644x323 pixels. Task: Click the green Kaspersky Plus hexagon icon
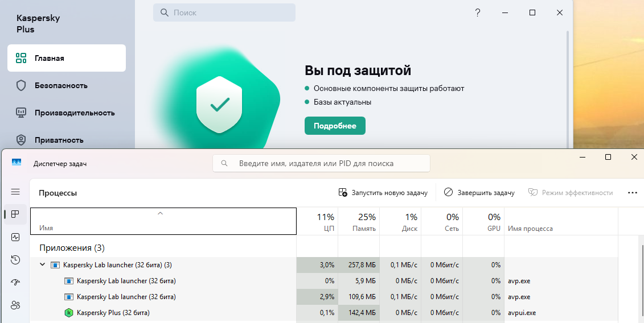(68, 313)
